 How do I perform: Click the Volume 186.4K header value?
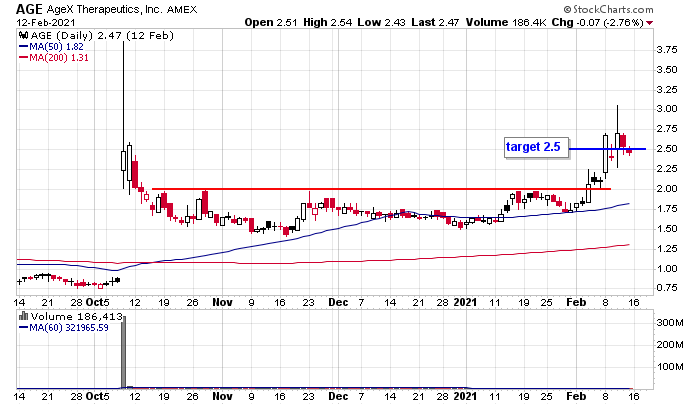(x=506, y=22)
